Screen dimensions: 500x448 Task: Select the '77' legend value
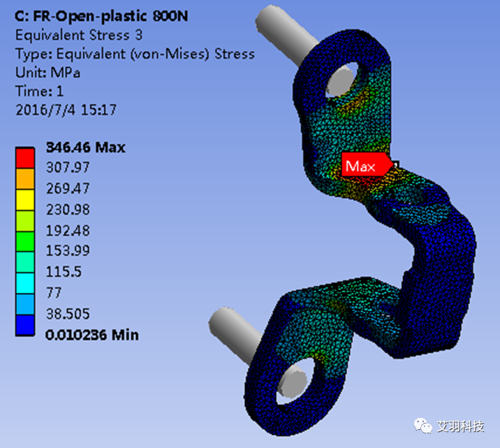tap(54, 293)
